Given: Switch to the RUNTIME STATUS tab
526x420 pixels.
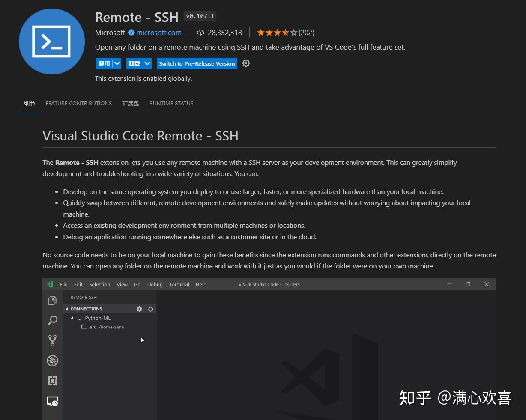Looking at the screenshot, I should [x=171, y=103].
